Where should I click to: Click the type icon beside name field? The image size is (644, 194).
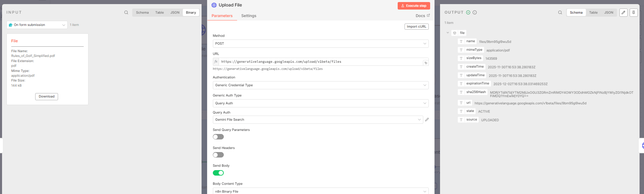tap(461, 41)
